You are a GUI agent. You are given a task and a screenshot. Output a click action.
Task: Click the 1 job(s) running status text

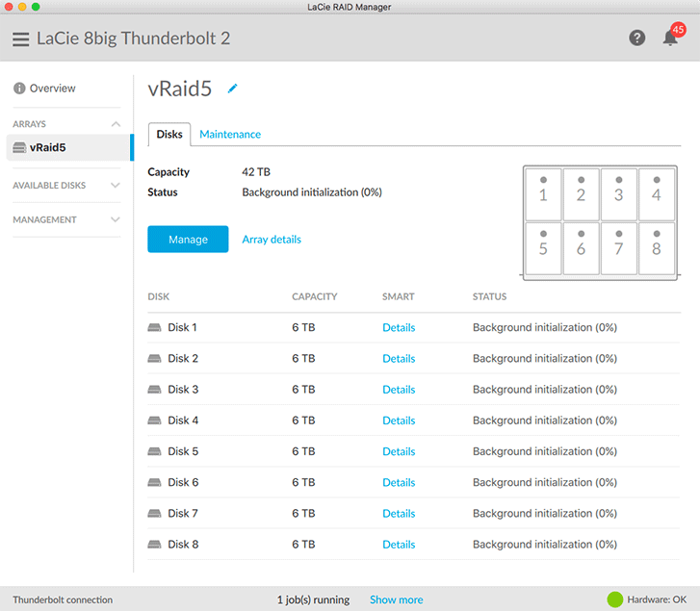tap(313, 599)
